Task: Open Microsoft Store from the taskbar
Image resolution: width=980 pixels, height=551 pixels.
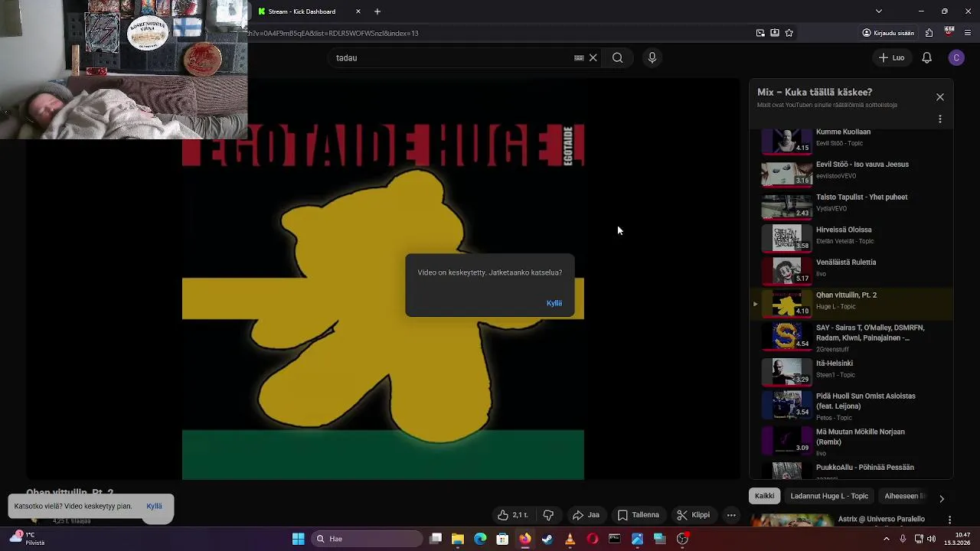Action: pos(502,539)
